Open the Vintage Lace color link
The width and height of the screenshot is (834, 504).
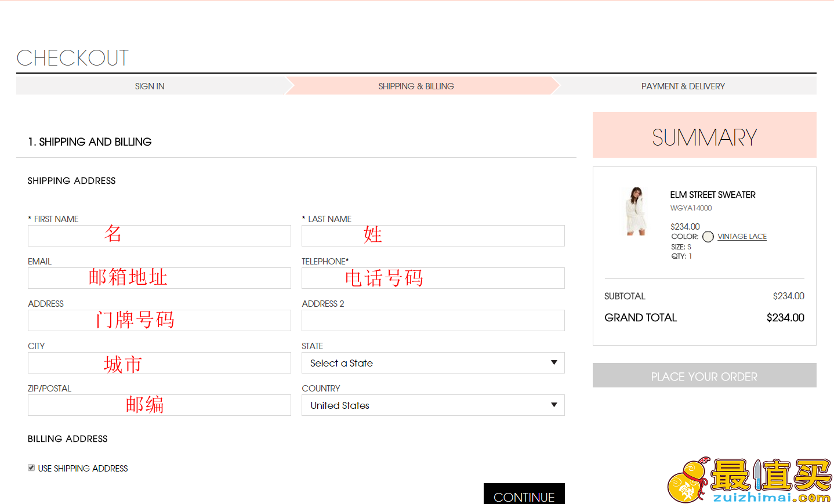click(x=742, y=237)
